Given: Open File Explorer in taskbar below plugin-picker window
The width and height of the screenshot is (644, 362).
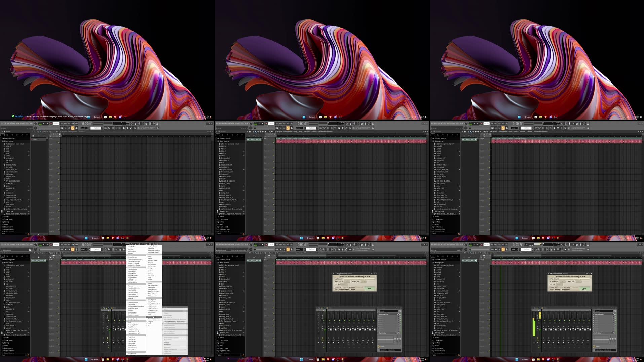Looking at the screenshot, I should point(108,359).
